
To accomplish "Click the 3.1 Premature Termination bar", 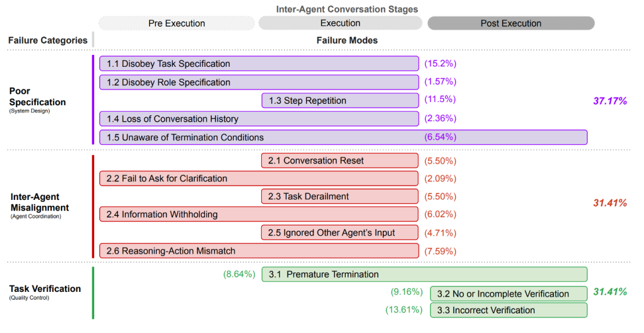I will [425, 275].
